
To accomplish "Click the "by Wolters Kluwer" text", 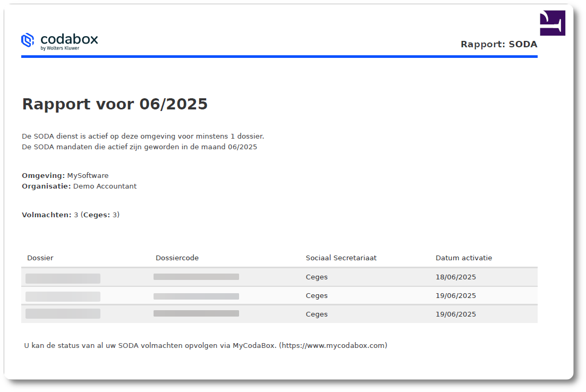I will pyautogui.click(x=60, y=48).
